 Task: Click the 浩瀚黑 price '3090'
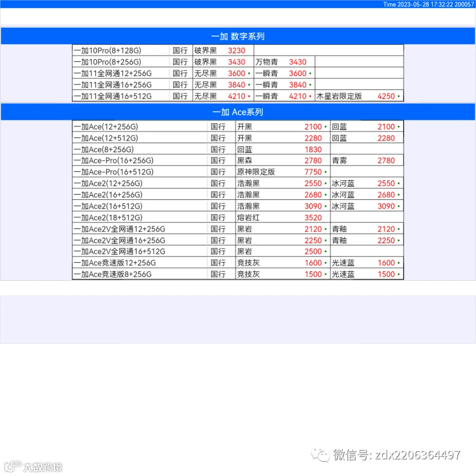pyautogui.click(x=313, y=206)
